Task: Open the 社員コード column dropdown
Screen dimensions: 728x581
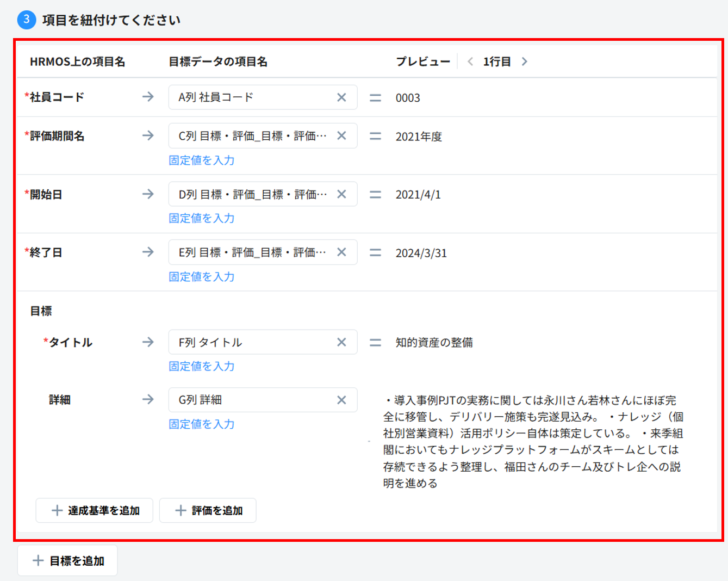Action: coord(253,97)
